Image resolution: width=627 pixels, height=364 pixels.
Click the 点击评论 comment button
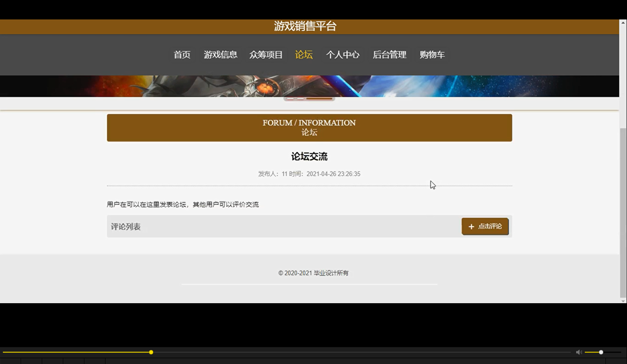485,226
